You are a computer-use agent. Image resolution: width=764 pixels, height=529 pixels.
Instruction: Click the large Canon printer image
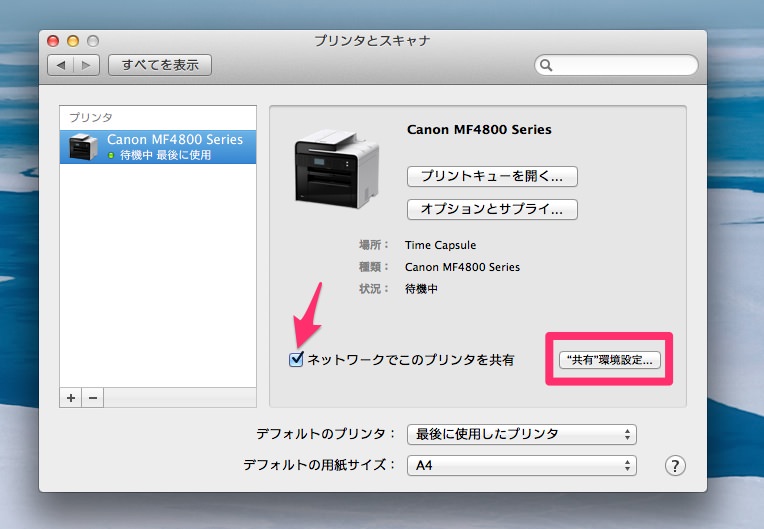tap(336, 169)
